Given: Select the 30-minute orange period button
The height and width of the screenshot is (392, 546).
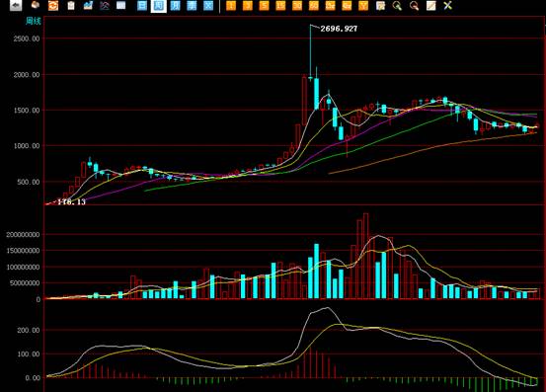Looking at the screenshot, I should 297,5.
